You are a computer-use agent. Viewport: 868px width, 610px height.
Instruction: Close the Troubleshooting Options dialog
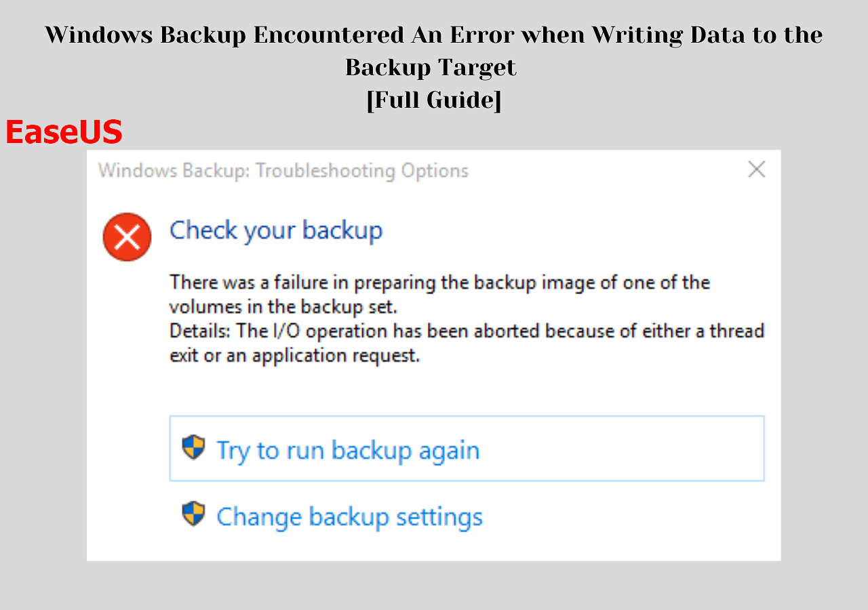[x=756, y=169]
